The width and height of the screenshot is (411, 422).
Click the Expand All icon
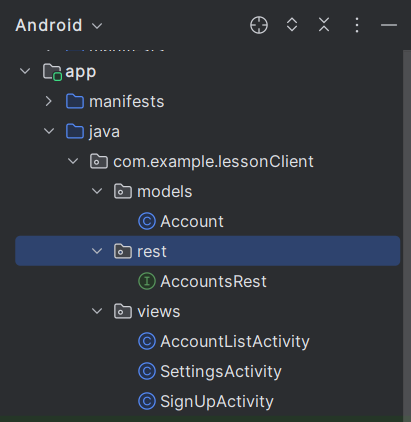292,25
